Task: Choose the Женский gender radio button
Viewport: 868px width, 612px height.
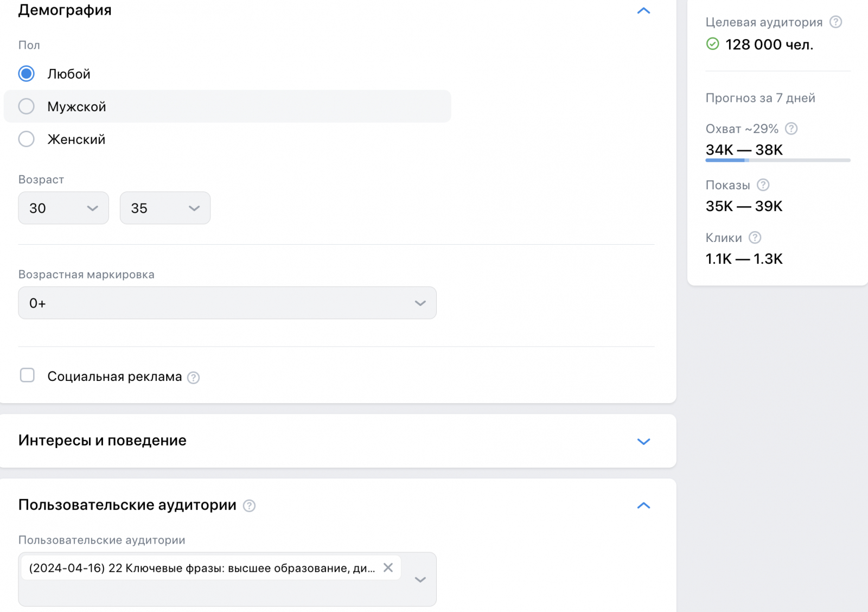Action: (x=27, y=139)
